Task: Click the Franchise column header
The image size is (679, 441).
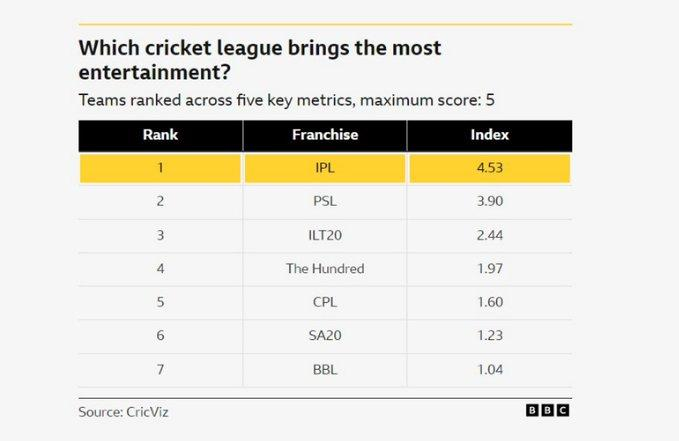Action: click(x=324, y=135)
